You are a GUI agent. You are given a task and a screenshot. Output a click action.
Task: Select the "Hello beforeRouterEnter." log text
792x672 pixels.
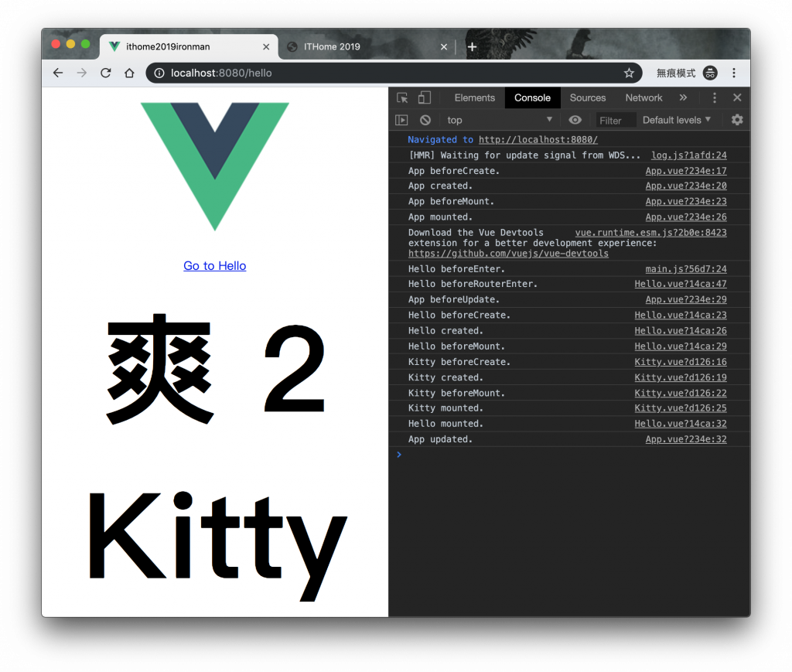[x=473, y=284]
